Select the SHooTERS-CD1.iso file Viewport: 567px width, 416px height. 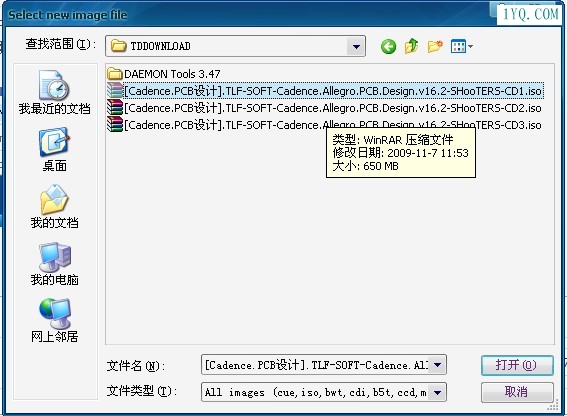click(325, 91)
